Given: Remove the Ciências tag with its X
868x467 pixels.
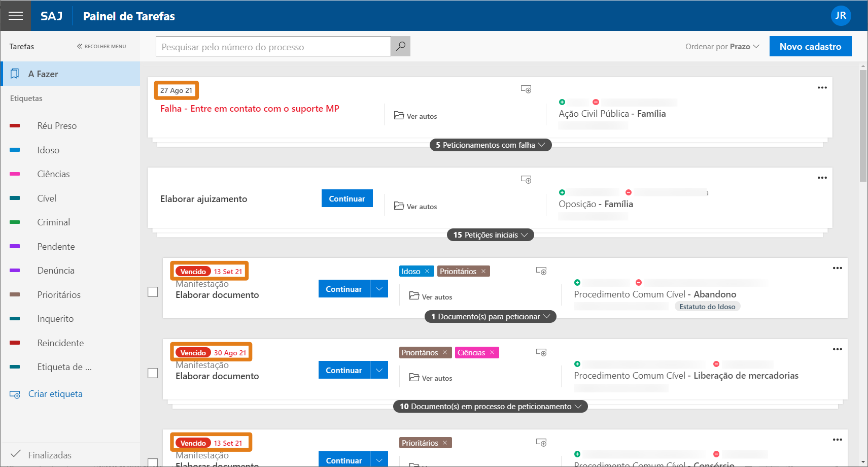Looking at the screenshot, I should point(492,353).
